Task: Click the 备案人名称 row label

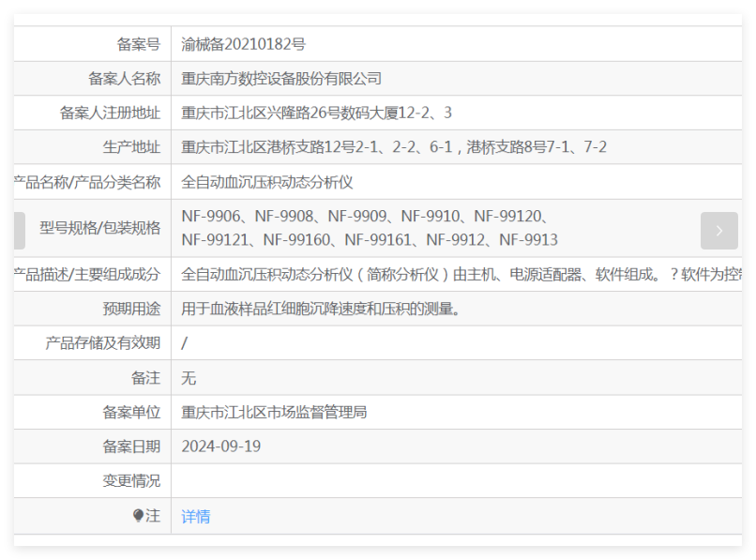Action: (x=125, y=78)
